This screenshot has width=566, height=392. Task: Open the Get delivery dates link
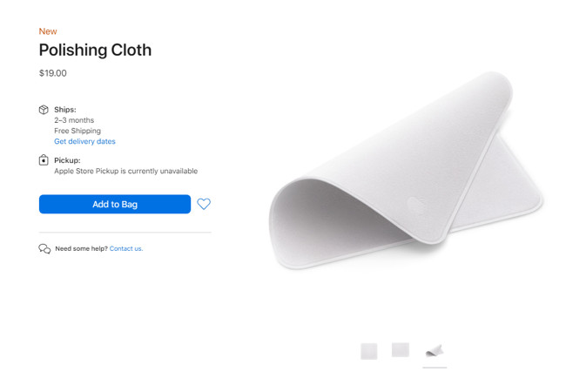[x=84, y=141]
